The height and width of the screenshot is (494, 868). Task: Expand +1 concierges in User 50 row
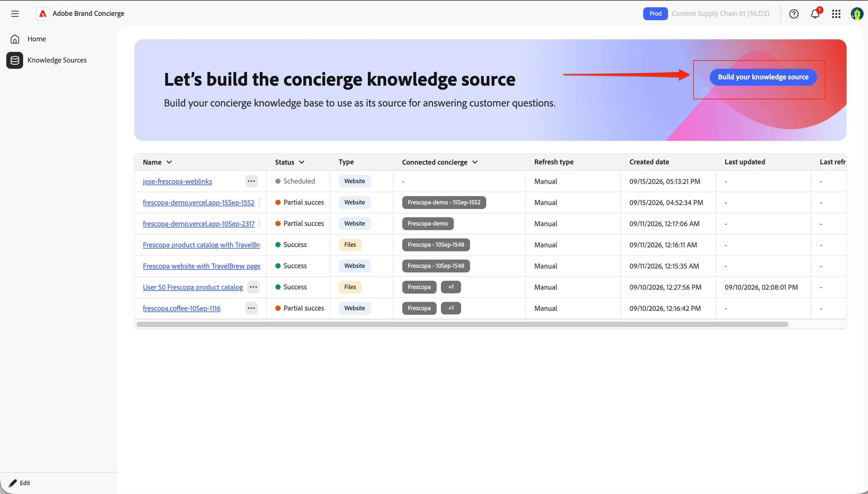[x=451, y=287]
